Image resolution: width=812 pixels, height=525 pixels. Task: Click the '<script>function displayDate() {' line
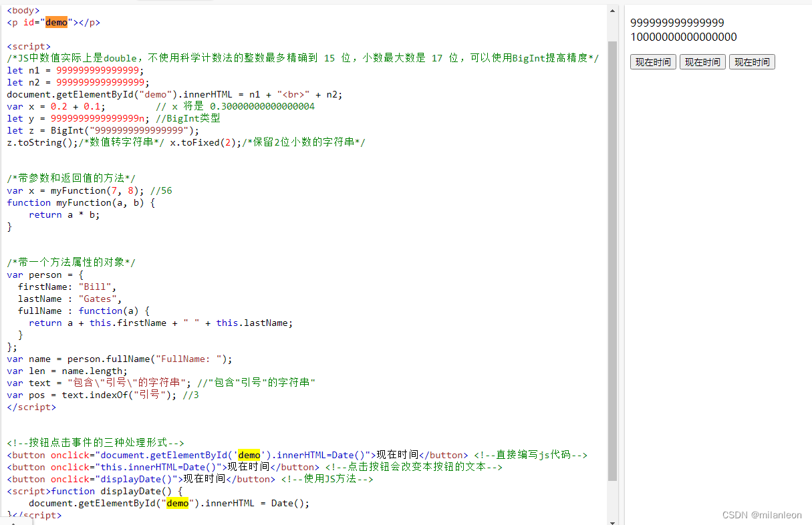[x=94, y=491]
